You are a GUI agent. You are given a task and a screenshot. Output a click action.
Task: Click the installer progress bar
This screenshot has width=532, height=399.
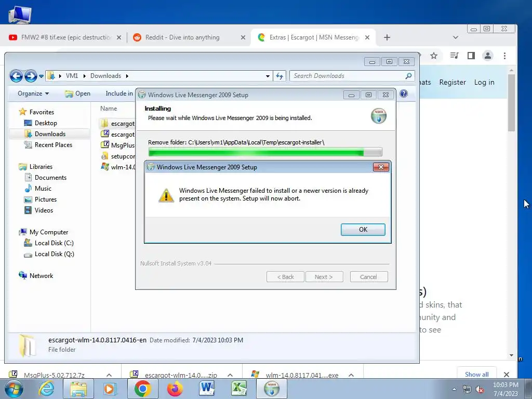[265, 152]
